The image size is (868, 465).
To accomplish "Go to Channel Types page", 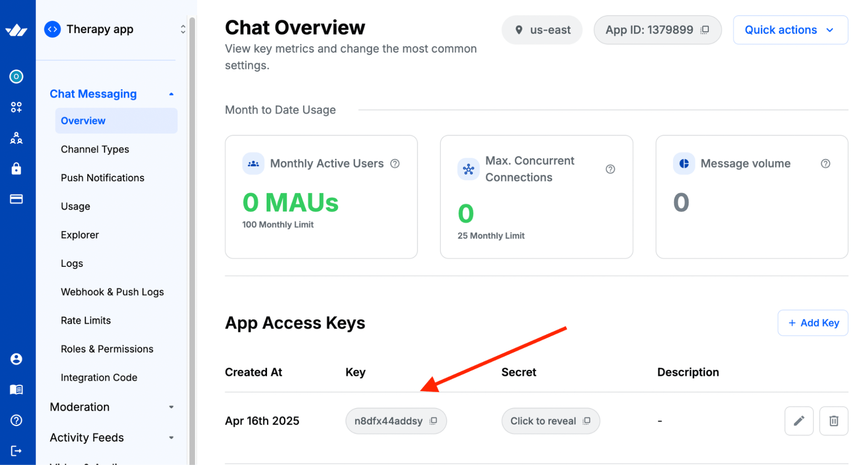I will coord(95,149).
